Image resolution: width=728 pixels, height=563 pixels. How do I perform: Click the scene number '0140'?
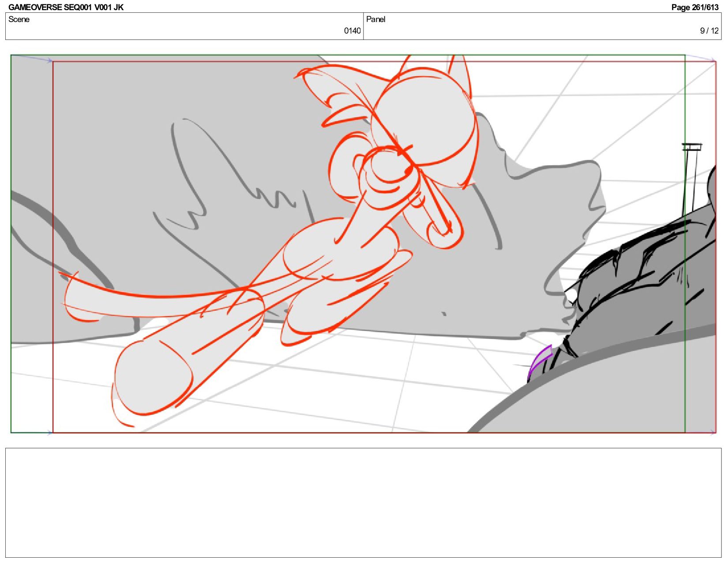click(352, 31)
